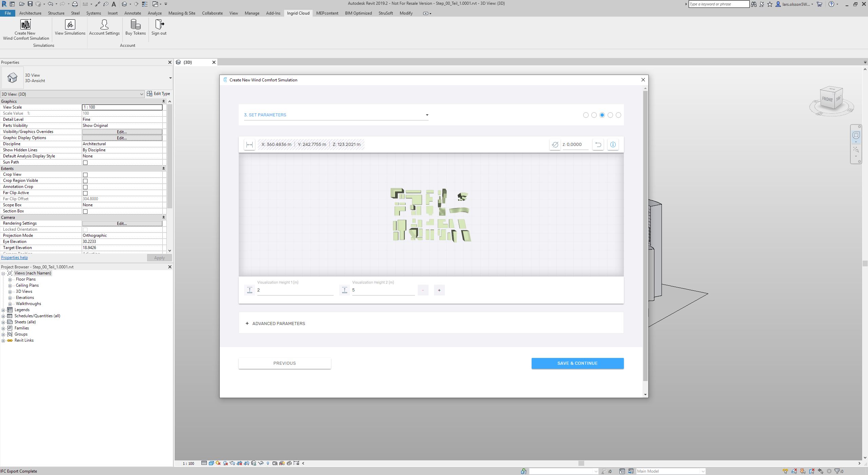Click the reset view undo icon

[598, 145]
